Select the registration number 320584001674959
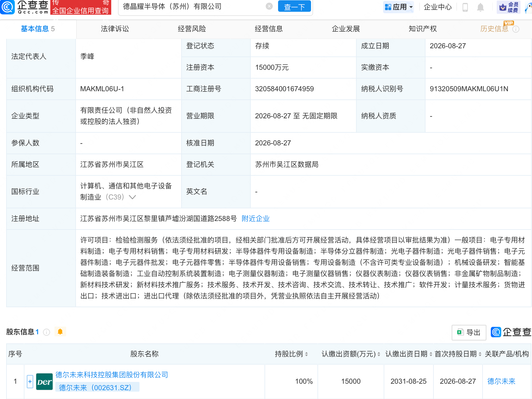Screen dimensions: 532x399 pos(284,89)
